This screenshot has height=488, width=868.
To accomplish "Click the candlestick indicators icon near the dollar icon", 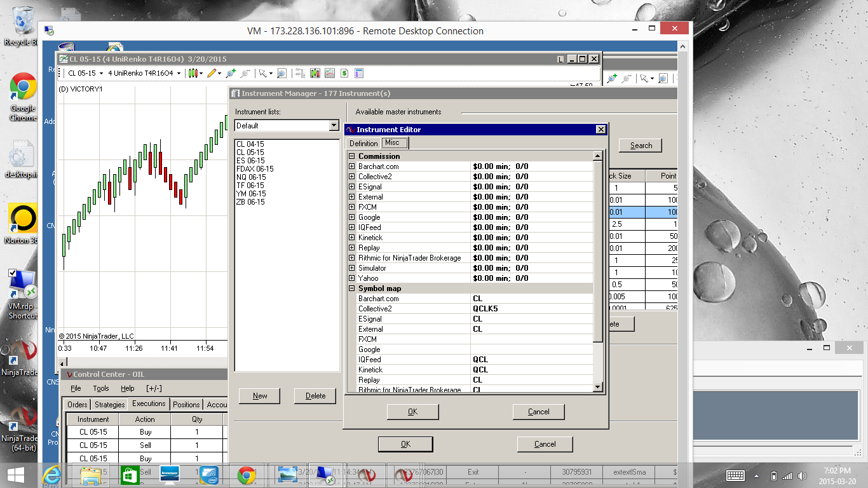I will 315,73.
